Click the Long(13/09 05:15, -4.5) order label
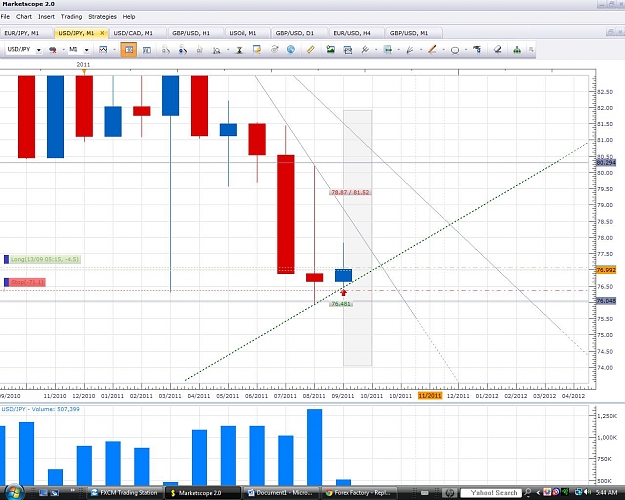 click(45, 260)
